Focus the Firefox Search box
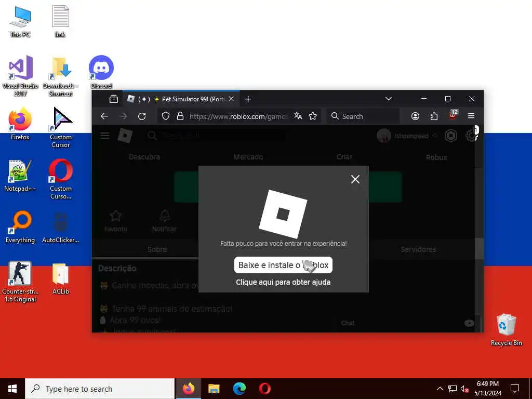This screenshot has width=532, height=399. coord(363,116)
